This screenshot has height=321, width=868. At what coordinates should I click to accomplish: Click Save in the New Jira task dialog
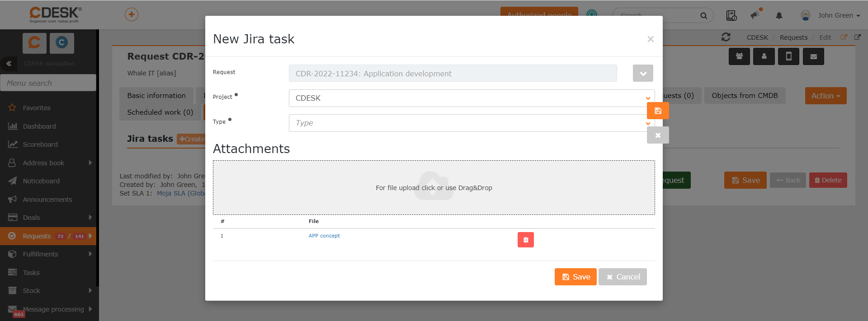tap(576, 277)
